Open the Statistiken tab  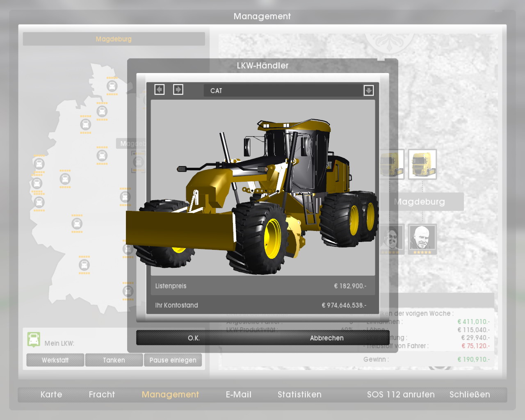pyautogui.click(x=299, y=395)
